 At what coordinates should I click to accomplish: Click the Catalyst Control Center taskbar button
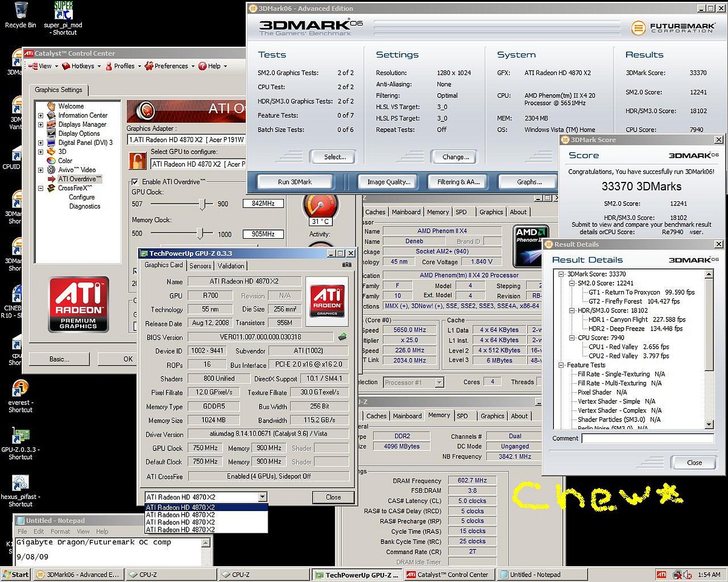coord(450,575)
